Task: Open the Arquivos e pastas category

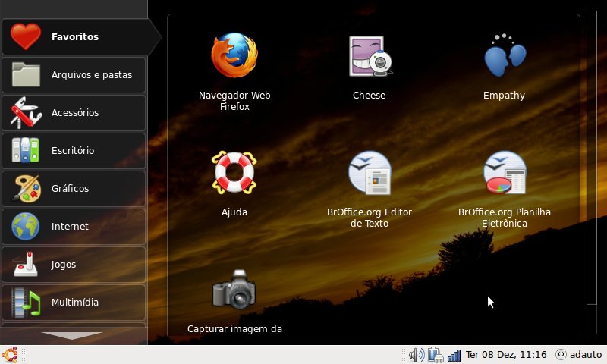Action: click(74, 74)
